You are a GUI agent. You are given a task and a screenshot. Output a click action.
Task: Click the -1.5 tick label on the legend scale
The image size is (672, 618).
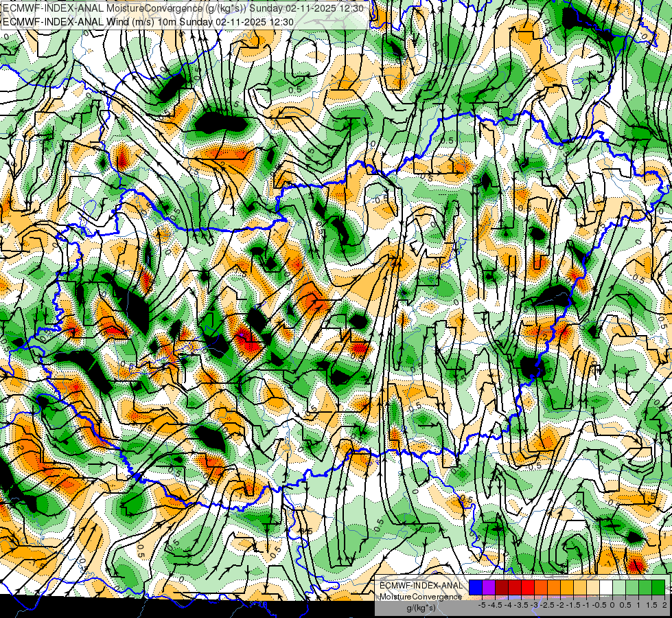click(573, 605)
